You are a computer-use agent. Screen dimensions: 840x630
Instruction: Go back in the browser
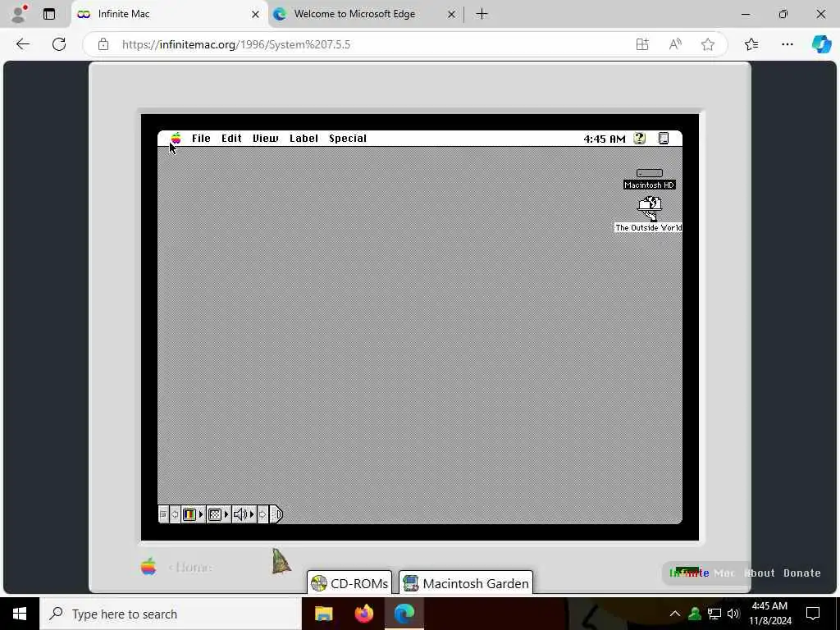pos(22,44)
